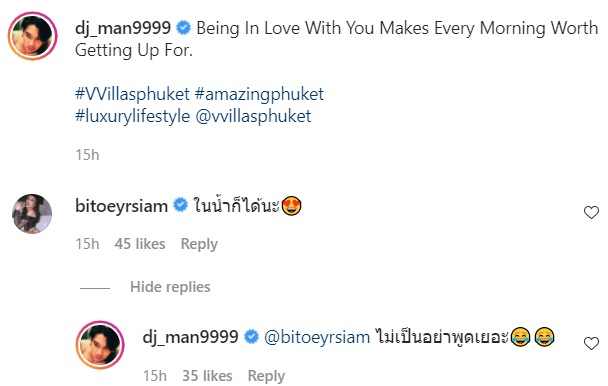Visit the @vvillasphuket mention
This screenshot has width=608, height=386.
[x=253, y=116]
